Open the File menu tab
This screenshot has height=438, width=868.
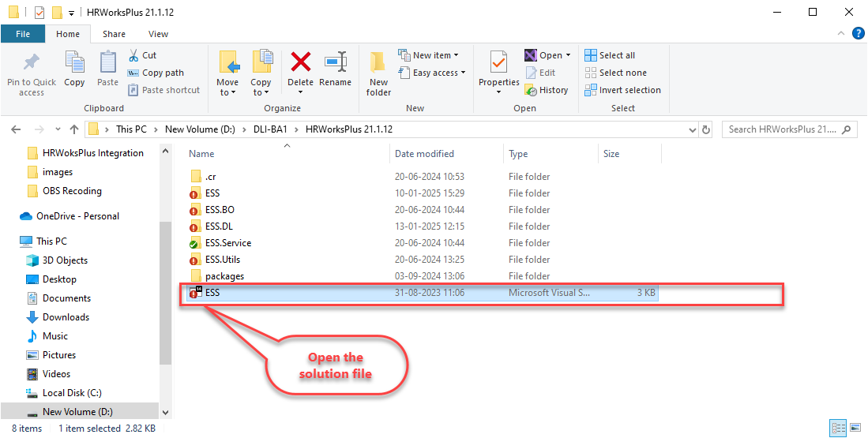(x=23, y=34)
